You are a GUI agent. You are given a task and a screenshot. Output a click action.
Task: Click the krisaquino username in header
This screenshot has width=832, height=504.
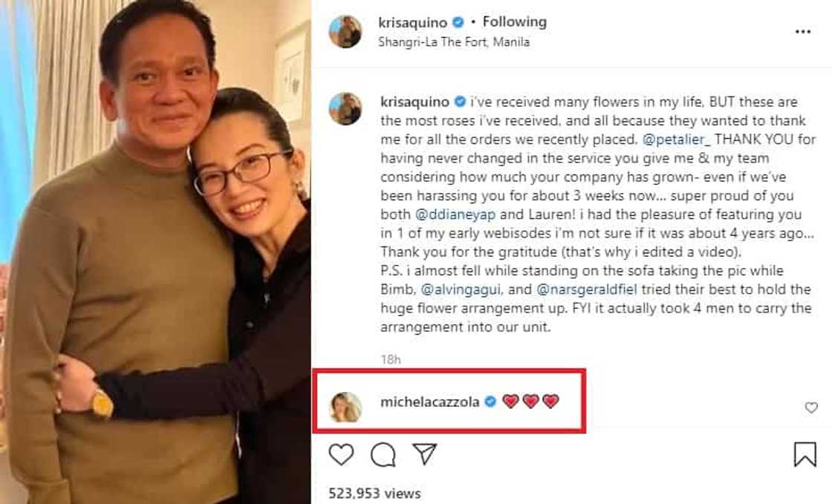415,22
